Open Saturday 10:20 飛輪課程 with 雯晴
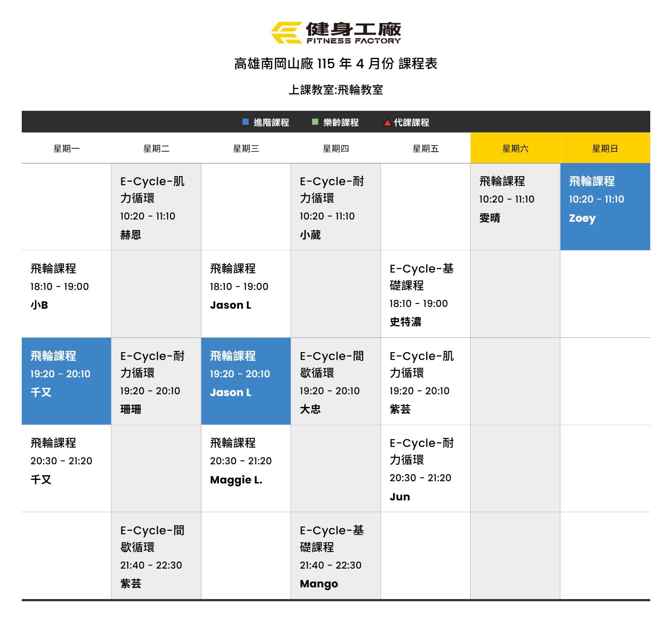This screenshot has width=672, height=623. pyautogui.click(x=515, y=207)
